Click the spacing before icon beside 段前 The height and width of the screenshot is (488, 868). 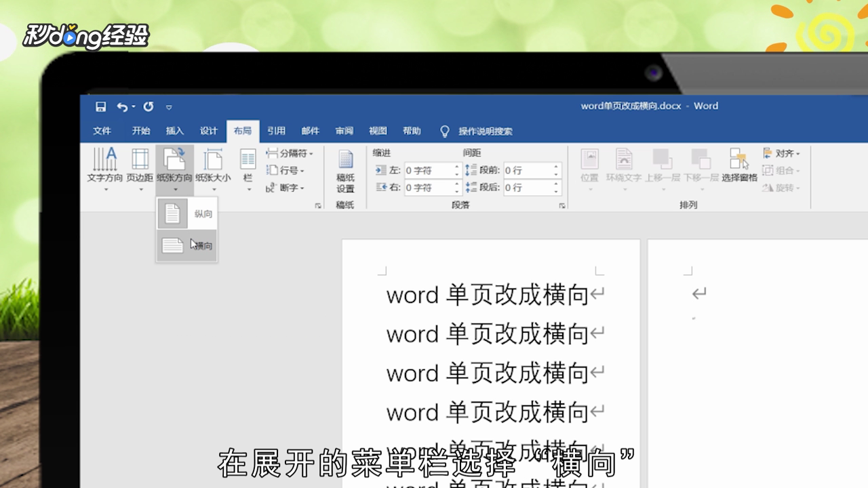(x=472, y=170)
